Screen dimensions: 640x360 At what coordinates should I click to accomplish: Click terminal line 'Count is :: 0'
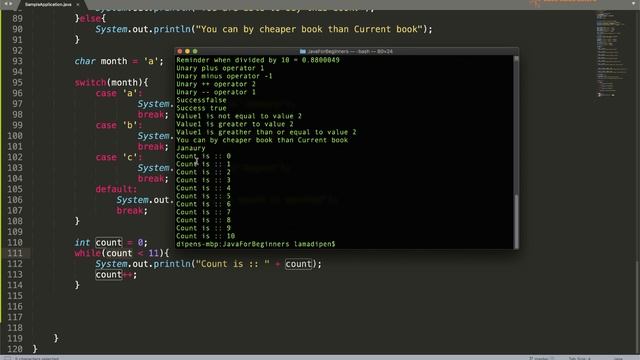pos(203,156)
